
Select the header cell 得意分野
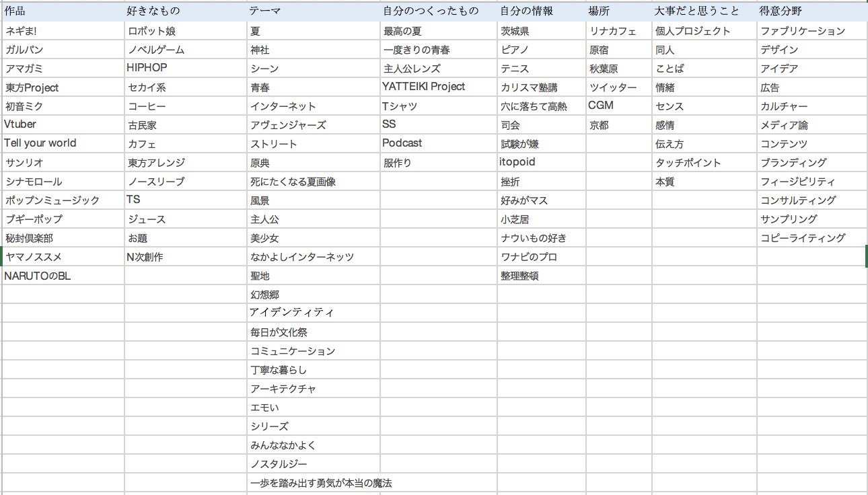pos(812,11)
